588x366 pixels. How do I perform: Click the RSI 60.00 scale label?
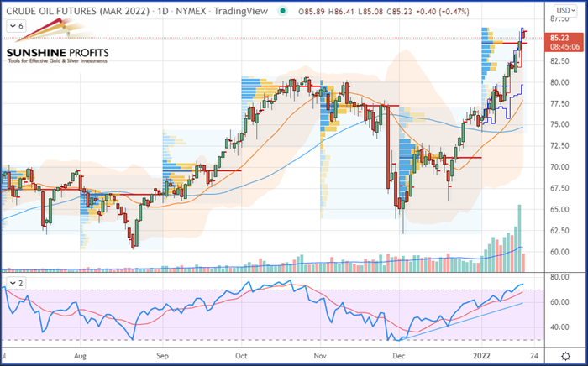coord(559,302)
